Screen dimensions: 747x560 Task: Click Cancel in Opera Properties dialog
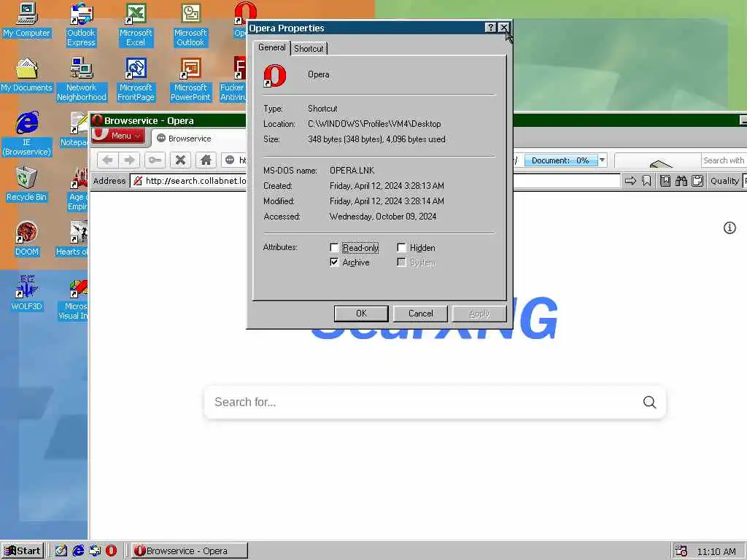pyautogui.click(x=421, y=314)
